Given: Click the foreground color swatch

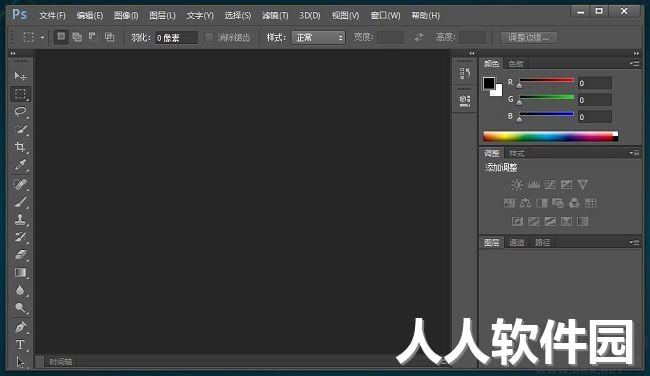Looking at the screenshot, I should click(x=489, y=83).
